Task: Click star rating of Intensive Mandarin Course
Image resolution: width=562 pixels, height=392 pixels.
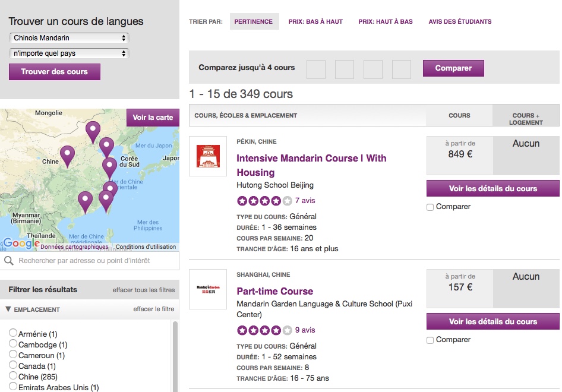Action: click(x=264, y=201)
